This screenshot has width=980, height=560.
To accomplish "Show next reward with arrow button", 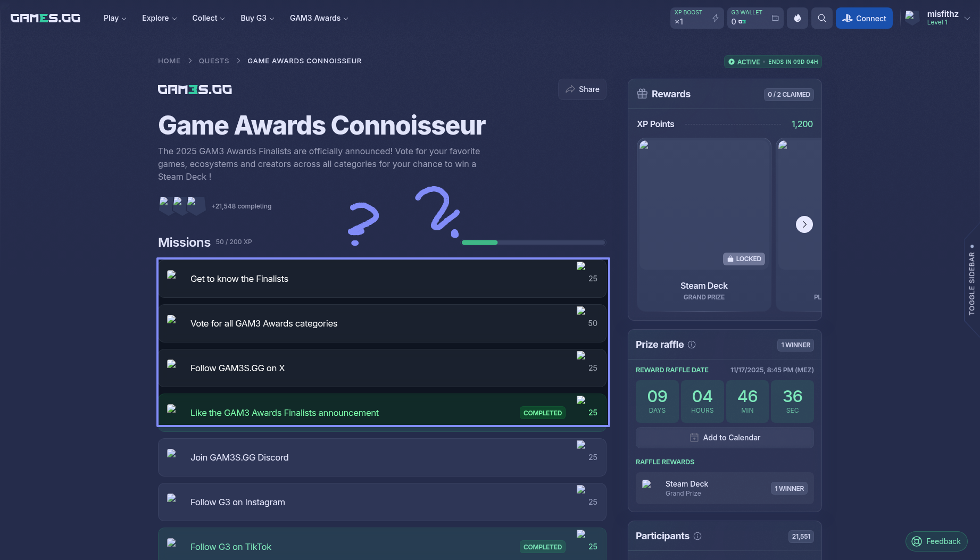I will tap(804, 224).
